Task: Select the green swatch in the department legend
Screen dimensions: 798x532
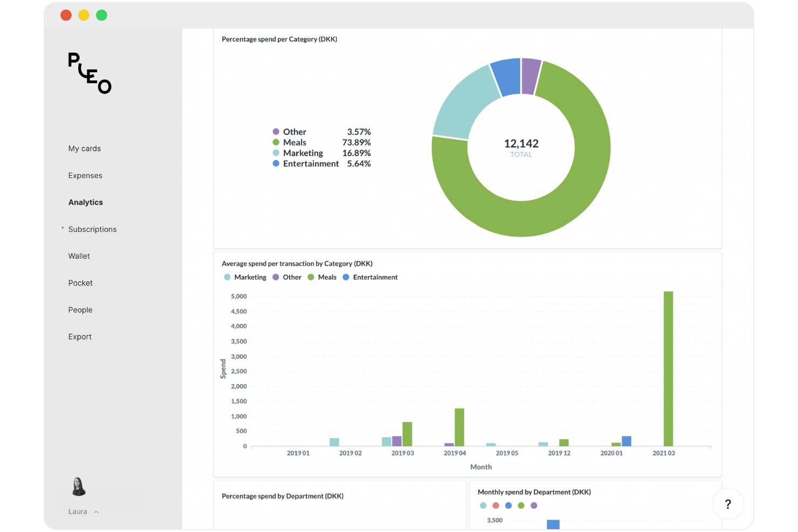Action: tap(521, 506)
